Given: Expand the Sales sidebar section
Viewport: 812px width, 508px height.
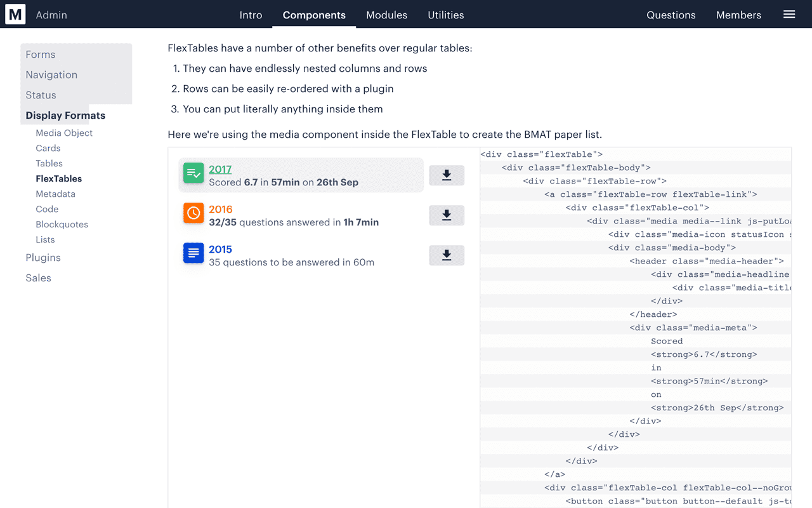Looking at the screenshot, I should click(38, 278).
